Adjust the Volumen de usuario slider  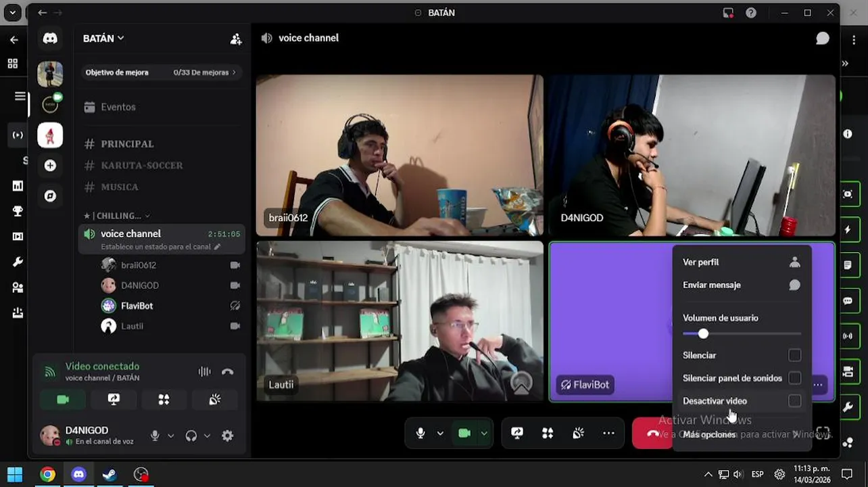point(742,333)
